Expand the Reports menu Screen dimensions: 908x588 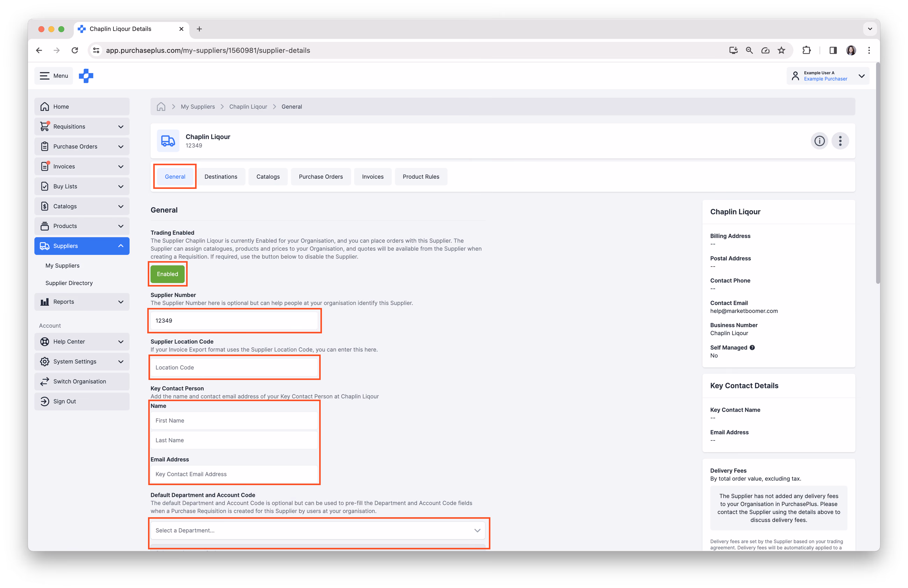pyautogui.click(x=82, y=302)
